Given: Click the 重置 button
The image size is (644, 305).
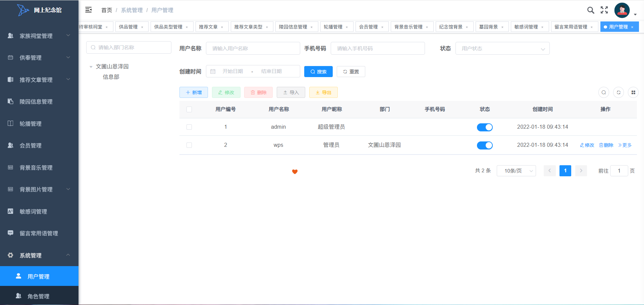Looking at the screenshot, I should (x=351, y=72).
